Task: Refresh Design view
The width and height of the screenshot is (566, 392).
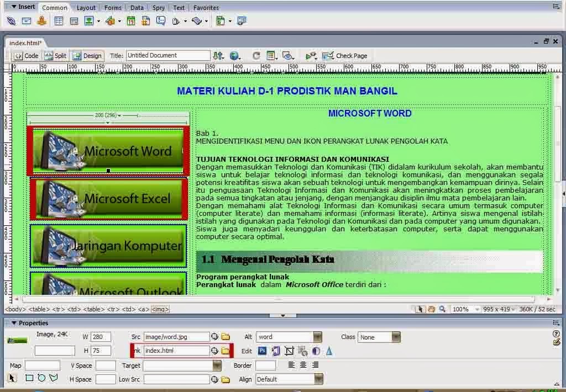Action: tap(256, 56)
